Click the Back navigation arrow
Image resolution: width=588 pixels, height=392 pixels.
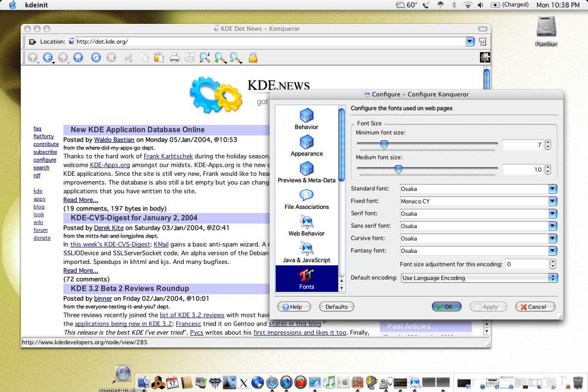(48, 58)
